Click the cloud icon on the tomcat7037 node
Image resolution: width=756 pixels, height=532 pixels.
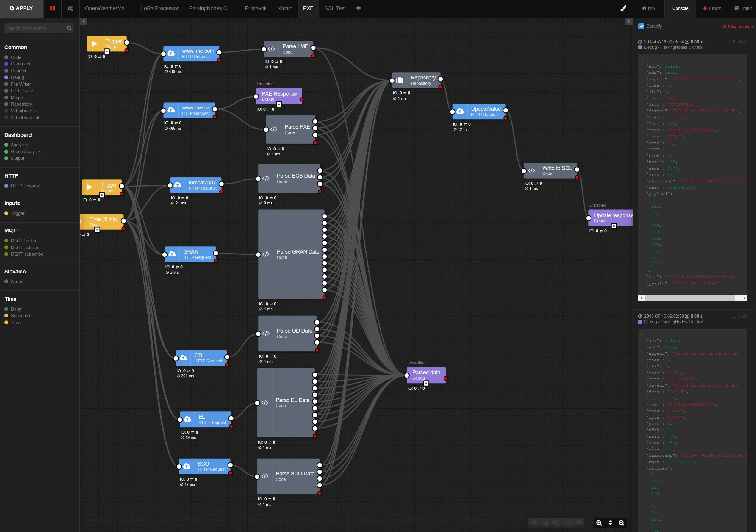pyautogui.click(x=178, y=185)
